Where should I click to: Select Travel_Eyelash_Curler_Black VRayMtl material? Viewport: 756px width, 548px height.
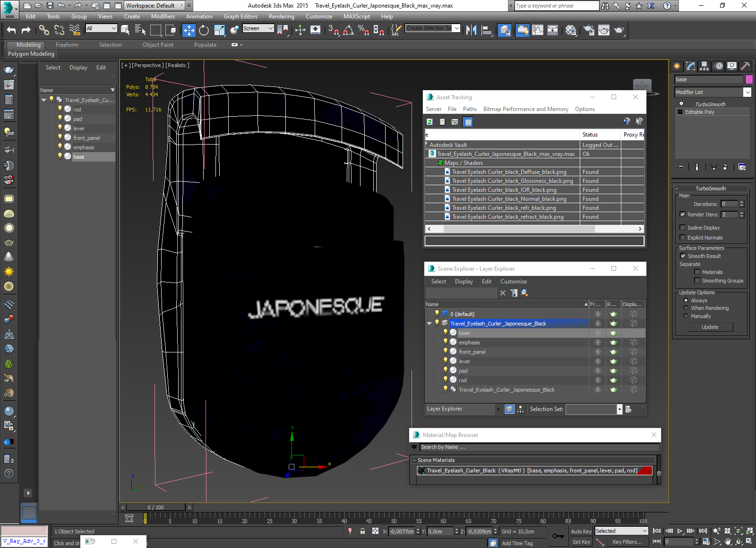point(534,471)
